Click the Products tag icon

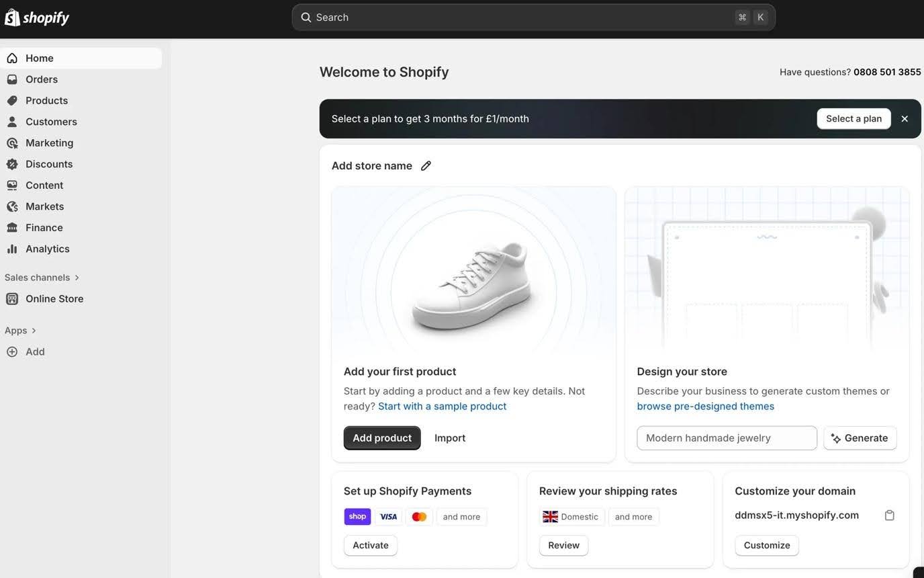(12, 101)
